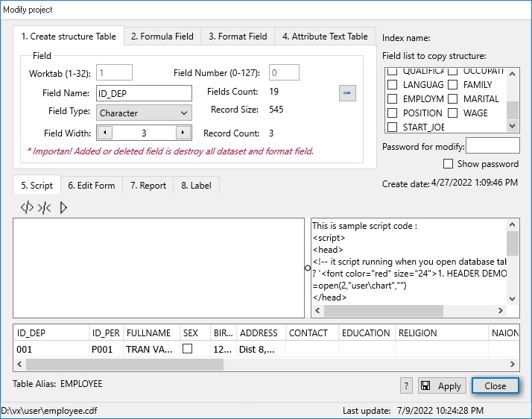
Task: Tick the START_JOE checkbox
Action: 392,127
